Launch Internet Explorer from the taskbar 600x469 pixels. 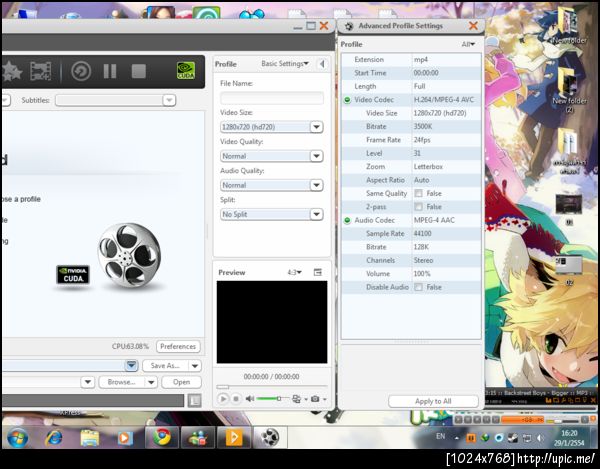54,437
